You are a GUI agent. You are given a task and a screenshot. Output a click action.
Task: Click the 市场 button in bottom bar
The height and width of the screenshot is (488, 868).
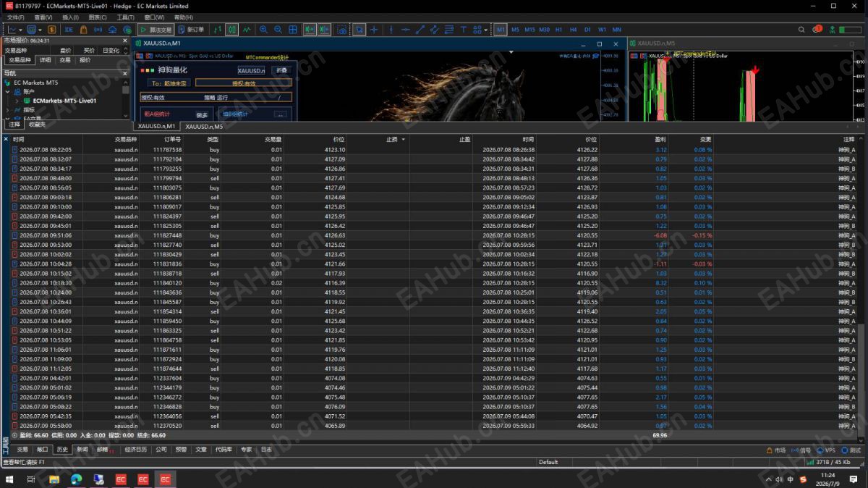tap(775, 450)
